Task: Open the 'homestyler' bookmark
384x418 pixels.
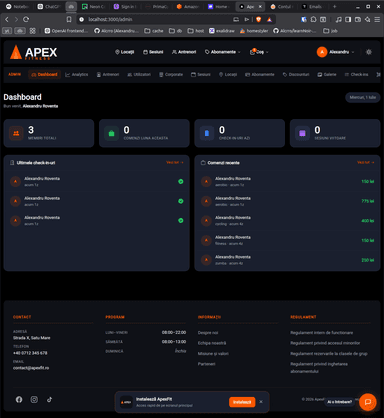Action: pos(254,31)
